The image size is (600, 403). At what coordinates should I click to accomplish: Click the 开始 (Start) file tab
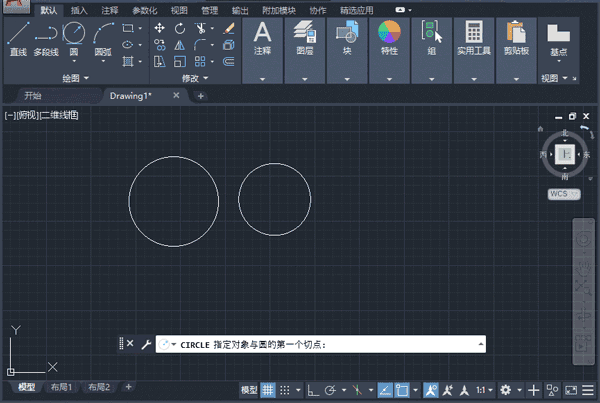click(x=33, y=96)
